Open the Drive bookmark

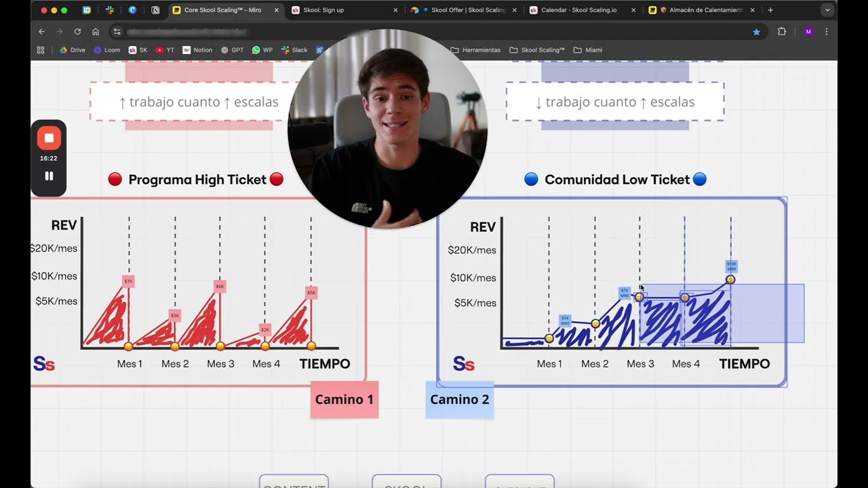click(73, 50)
